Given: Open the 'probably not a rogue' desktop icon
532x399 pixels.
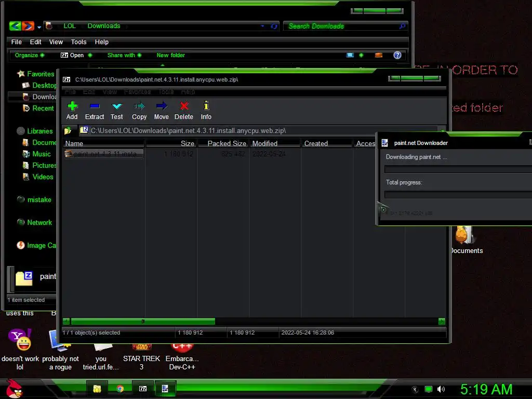Looking at the screenshot, I should click(60, 350).
